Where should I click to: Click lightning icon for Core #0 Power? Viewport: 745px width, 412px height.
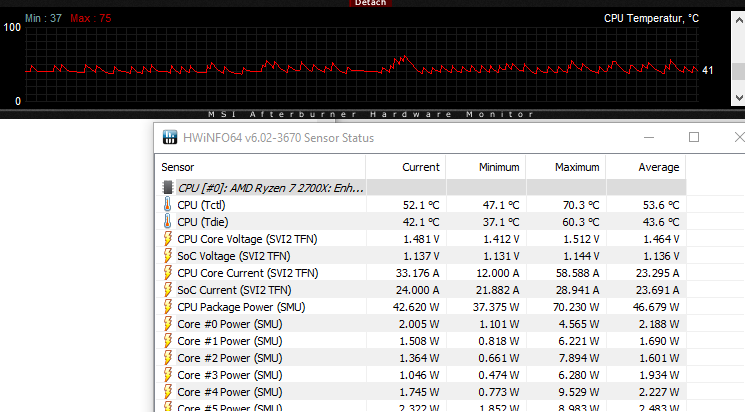click(167, 324)
